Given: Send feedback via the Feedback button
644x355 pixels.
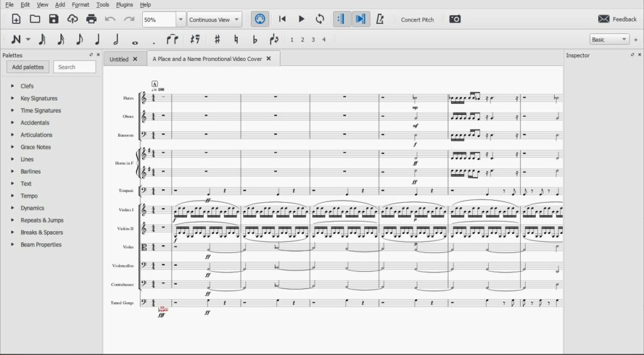Looking at the screenshot, I should tap(618, 20).
